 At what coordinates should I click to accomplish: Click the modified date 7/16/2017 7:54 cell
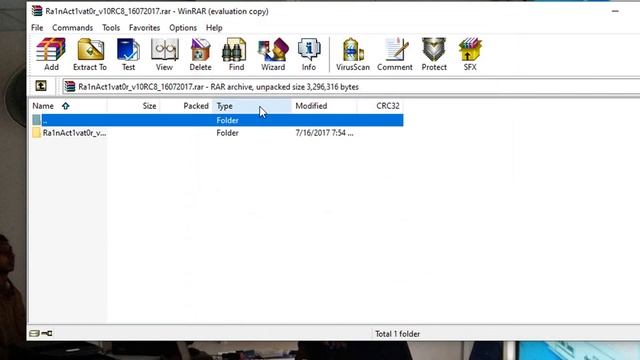pyautogui.click(x=324, y=133)
